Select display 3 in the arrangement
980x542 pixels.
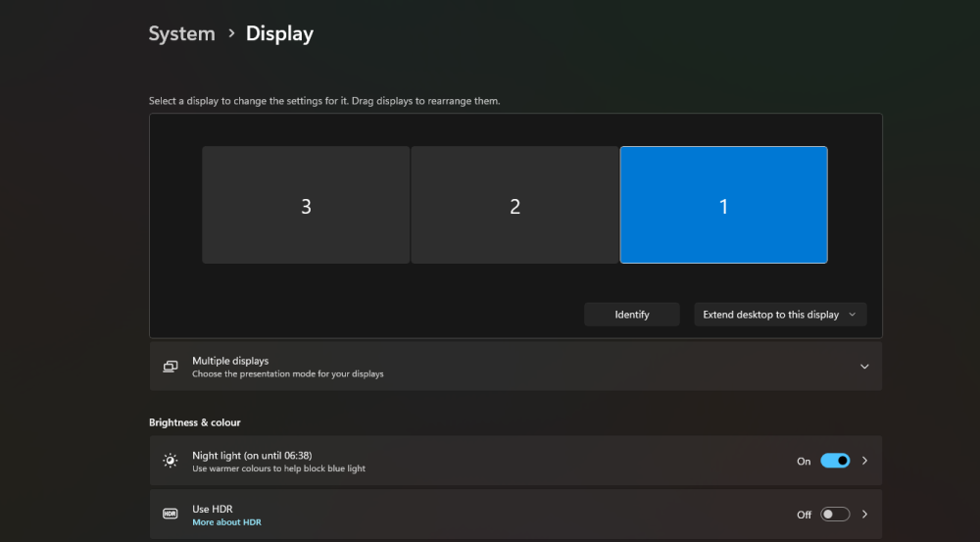306,206
